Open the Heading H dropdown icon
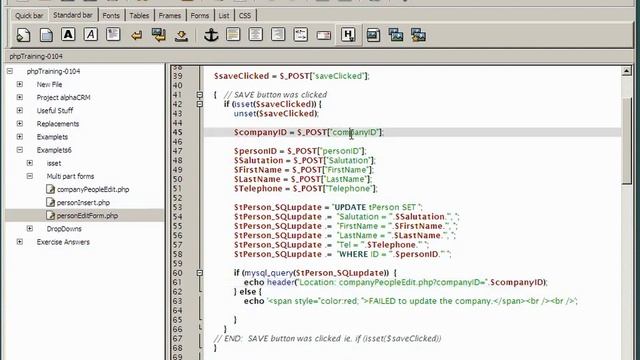The height and width of the screenshot is (360, 640). 348,35
